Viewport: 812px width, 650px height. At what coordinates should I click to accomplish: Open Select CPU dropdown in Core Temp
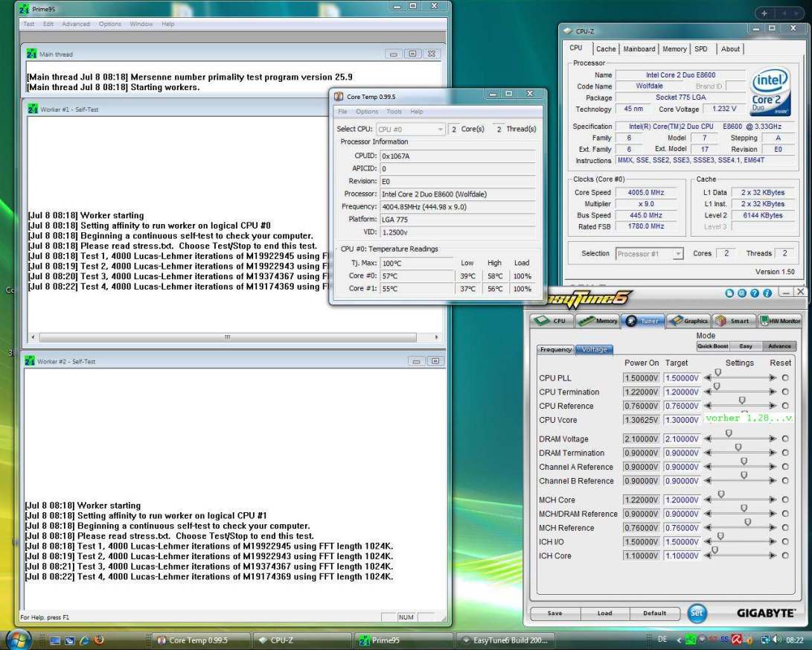click(x=410, y=129)
